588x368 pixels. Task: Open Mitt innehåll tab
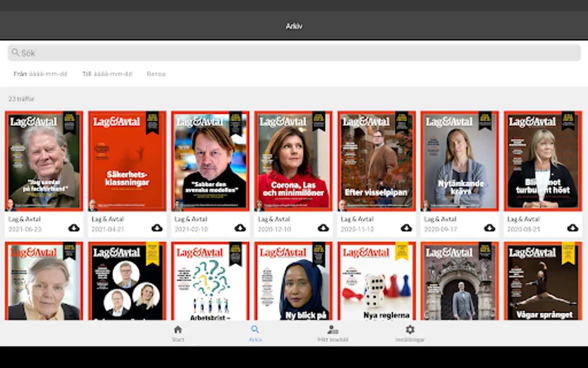[333, 333]
